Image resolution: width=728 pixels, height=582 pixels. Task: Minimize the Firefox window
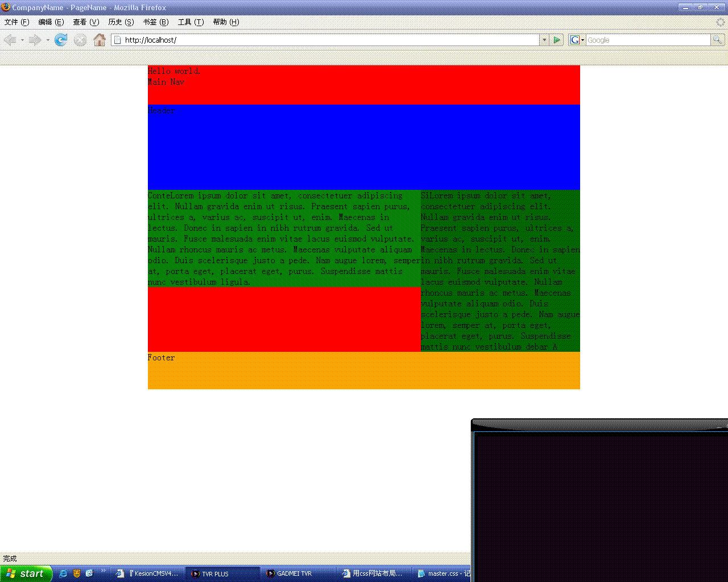[x=685, y=7]
